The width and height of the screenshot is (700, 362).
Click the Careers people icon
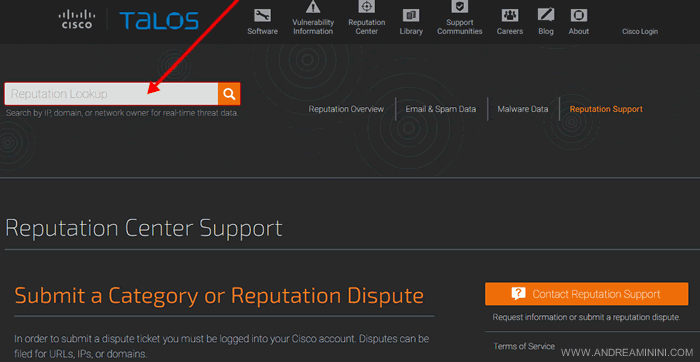[x=510, y=16]
